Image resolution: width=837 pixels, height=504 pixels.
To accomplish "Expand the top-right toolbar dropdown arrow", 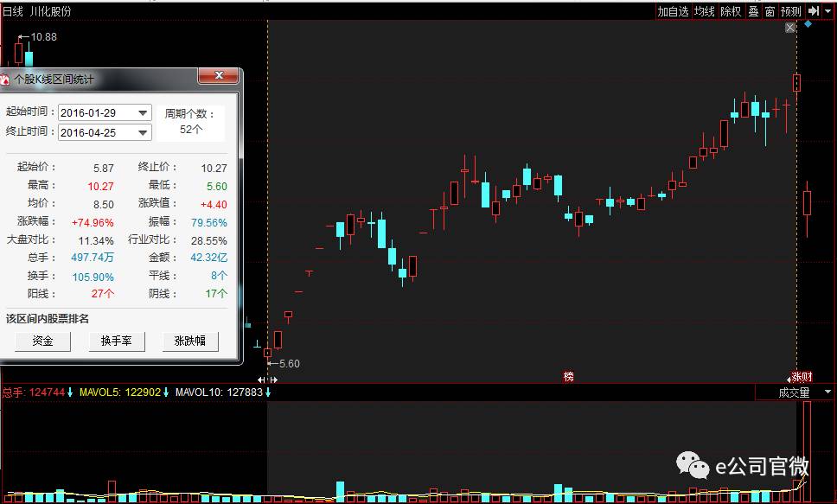I will click(x=828, y=11).
